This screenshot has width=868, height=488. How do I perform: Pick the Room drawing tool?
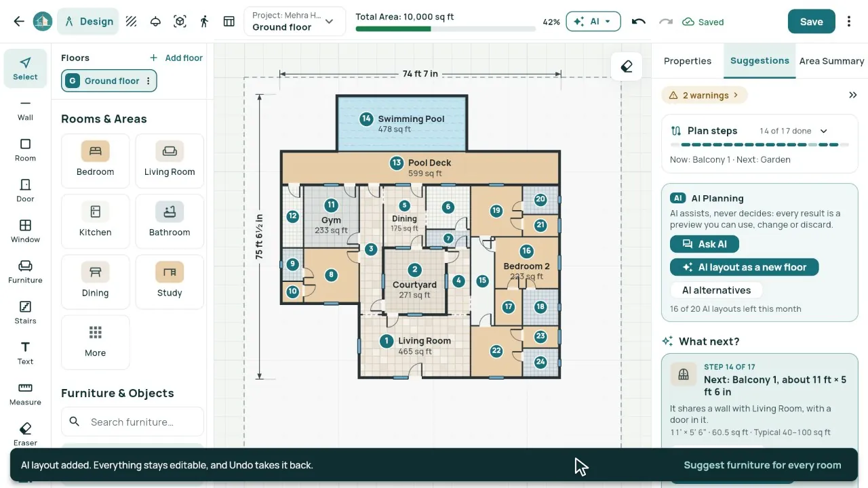click(x=25, y=150)
